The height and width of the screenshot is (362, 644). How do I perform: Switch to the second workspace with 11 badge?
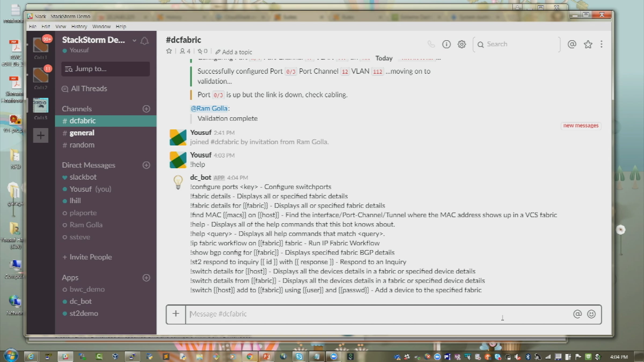click(x=41, y=75)
